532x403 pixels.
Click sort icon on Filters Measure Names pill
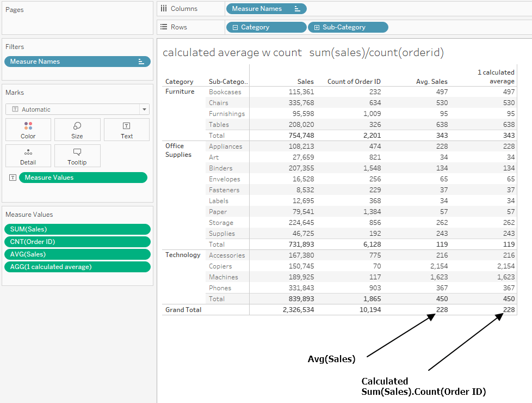[141, 62]
